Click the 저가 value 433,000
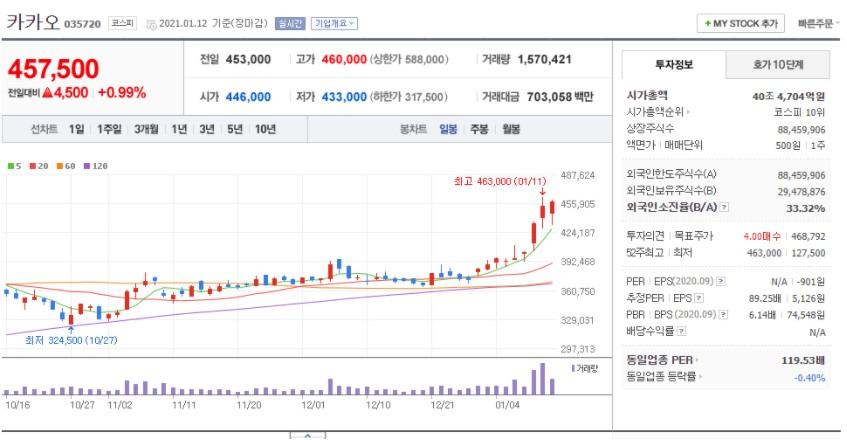 tap(344, 97)
